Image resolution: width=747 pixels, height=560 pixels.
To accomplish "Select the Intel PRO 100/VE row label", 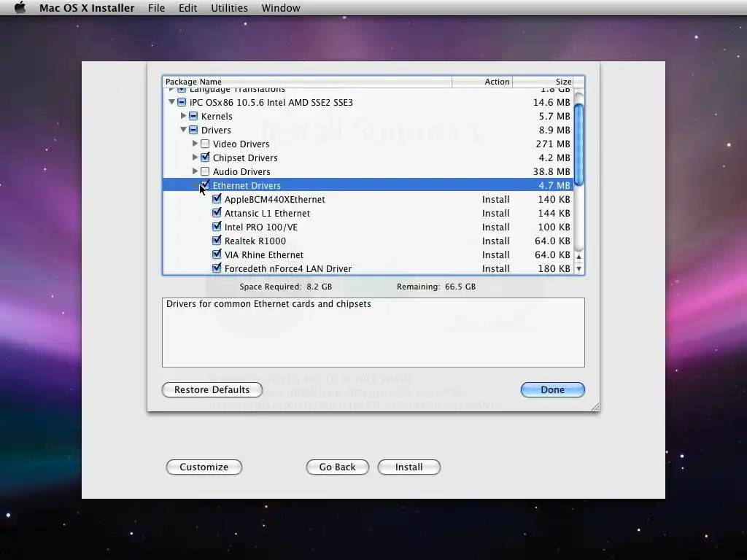I will (260, 227).
